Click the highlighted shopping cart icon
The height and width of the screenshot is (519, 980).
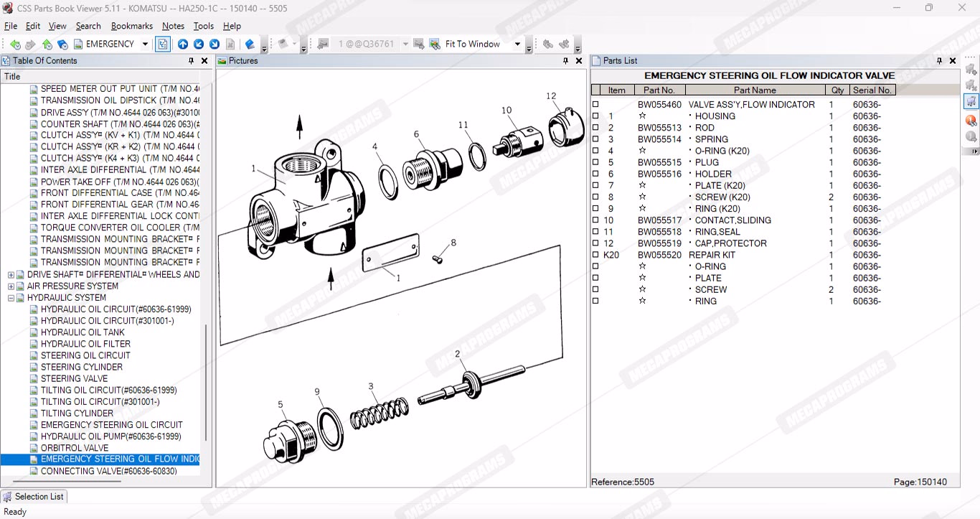[x=971, y=101]
